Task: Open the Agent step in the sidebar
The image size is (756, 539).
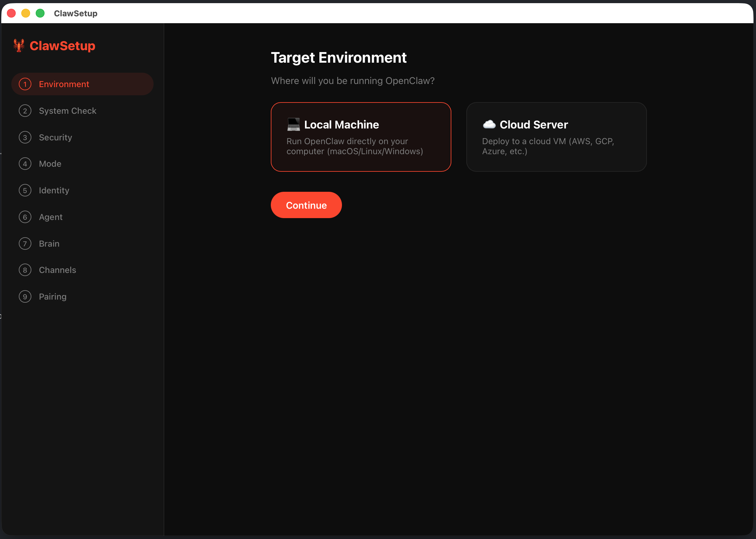Action: point(50,217)
